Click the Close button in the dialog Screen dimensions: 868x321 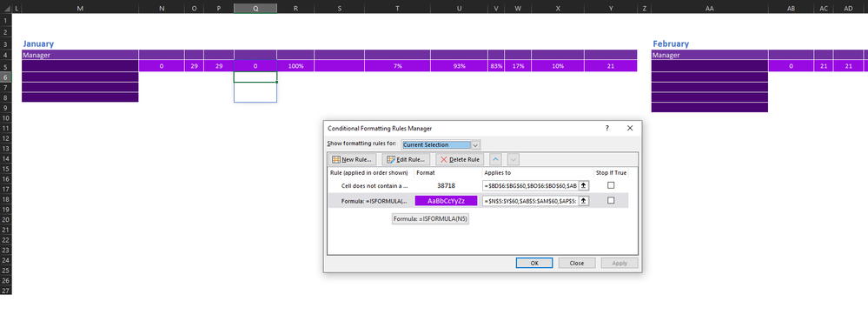(x=577, y=264)
